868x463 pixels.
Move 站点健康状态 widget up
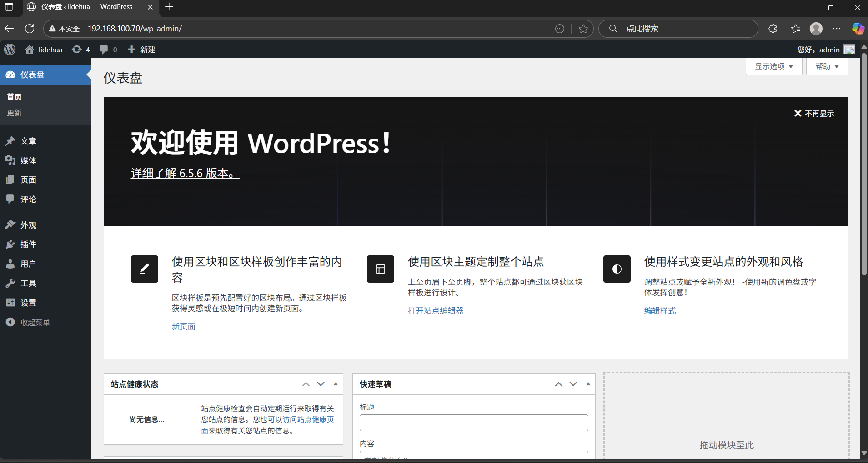306,384
